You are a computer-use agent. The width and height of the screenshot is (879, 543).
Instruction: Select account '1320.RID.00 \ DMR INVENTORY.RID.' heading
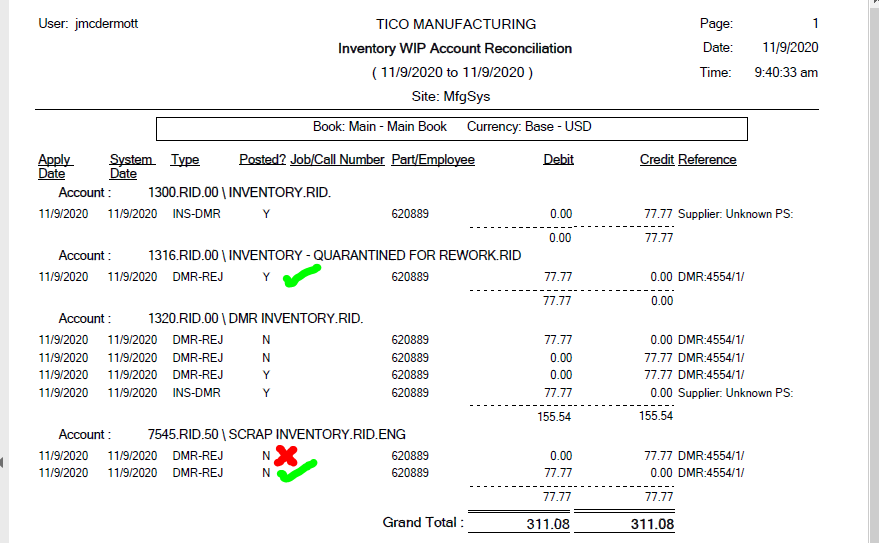point(255,319)
